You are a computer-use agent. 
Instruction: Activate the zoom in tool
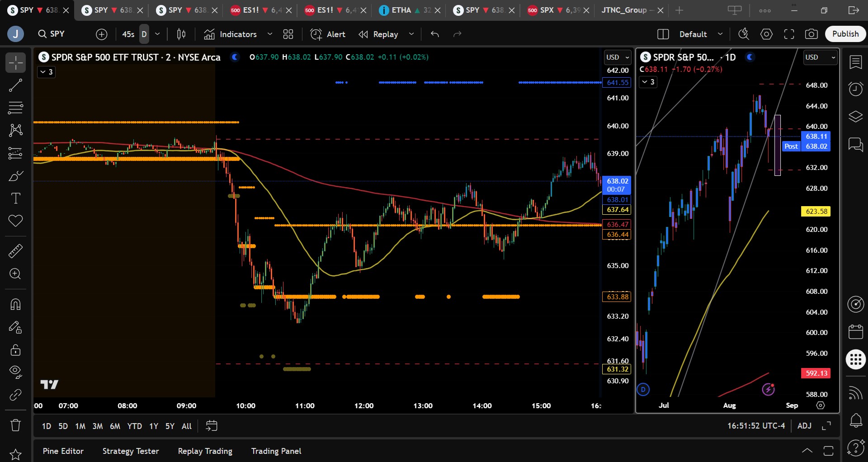click(x=15, y=273)
